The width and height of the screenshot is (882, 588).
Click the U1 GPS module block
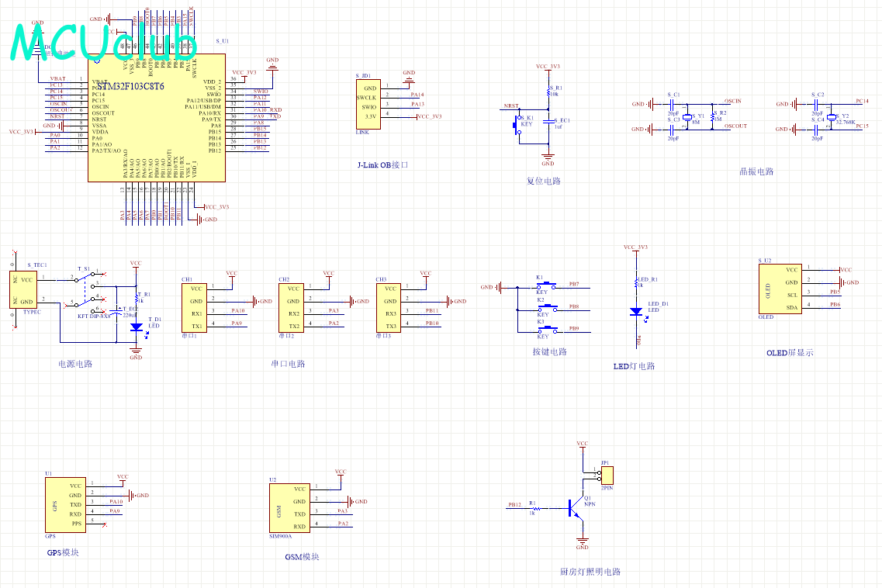[x=64, y=505]
